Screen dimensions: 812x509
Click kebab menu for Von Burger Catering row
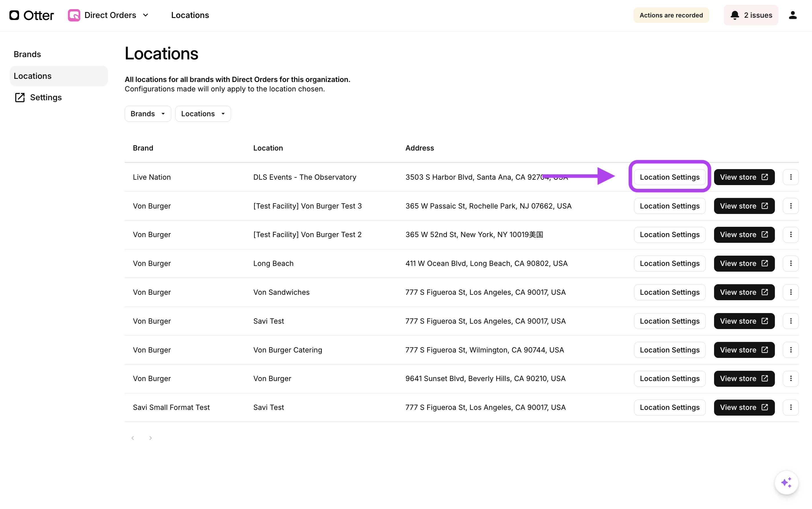pos(791,350)
